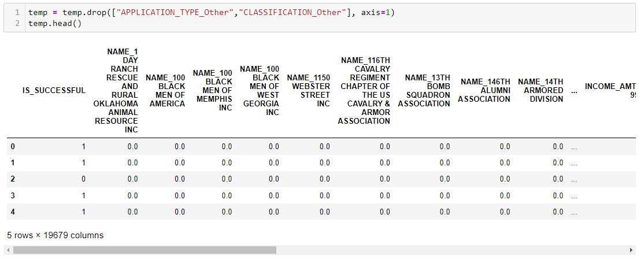Click NAME_1150 WEBSTER STREET value in row 3
Screen dimensions: 644x259
(324, 196)
